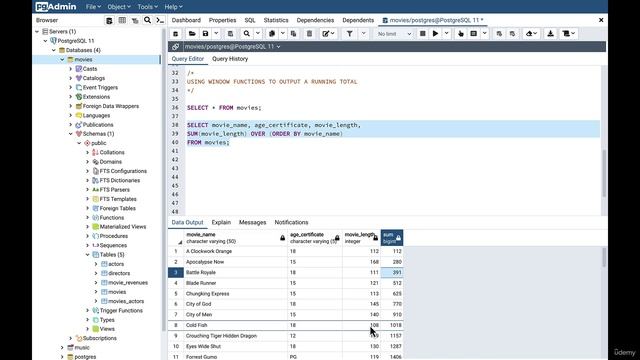Screen dimensions: 640x360
Task: Click the Clear eraser icon in query toolbar
Action: [531, 34]
